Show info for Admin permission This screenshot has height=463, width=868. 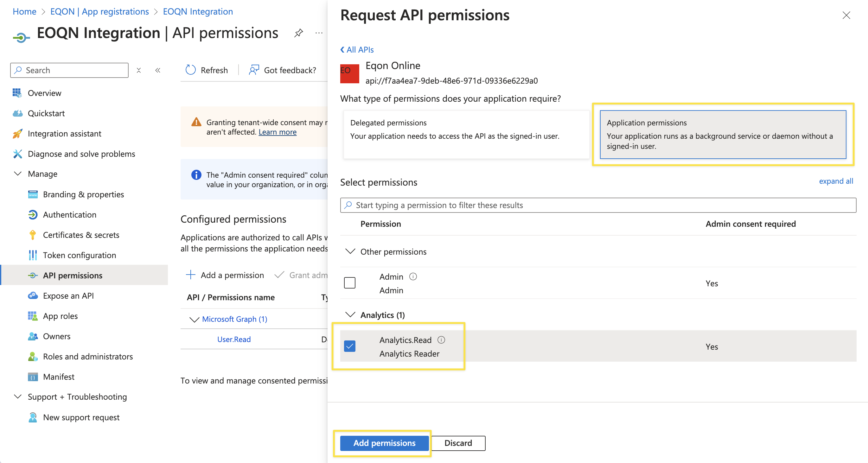pos(413,277)
